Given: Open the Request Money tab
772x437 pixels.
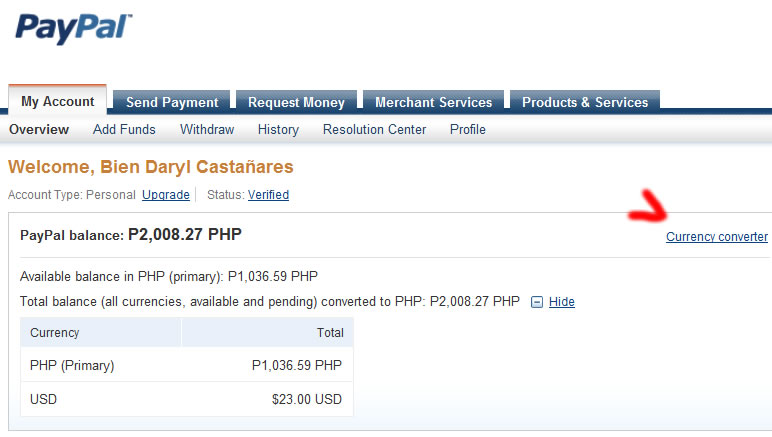Looking at the screenshot, I should coord(296,102).
